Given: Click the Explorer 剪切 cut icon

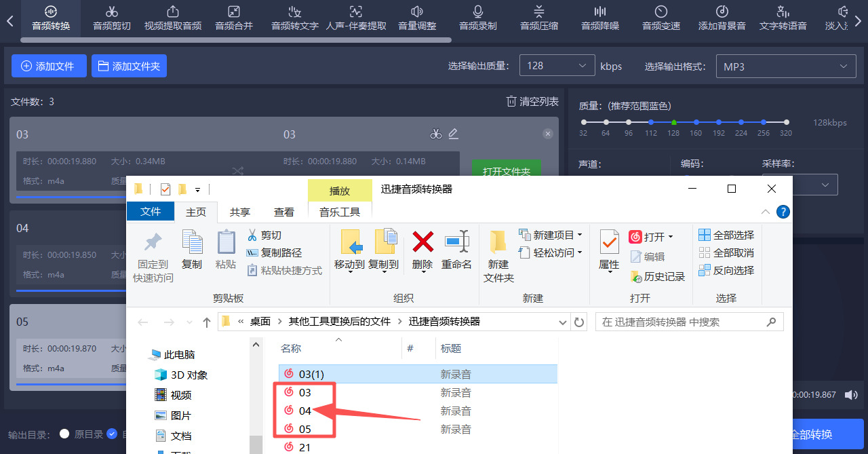Looking at the screenshot, I should pos(264,235).
